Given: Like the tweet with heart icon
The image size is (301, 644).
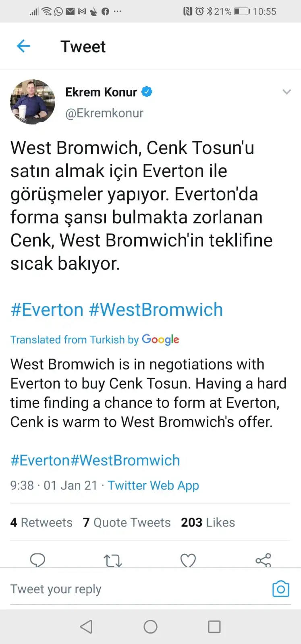Looking at the screenshot, I should click(x=188, y=560).
